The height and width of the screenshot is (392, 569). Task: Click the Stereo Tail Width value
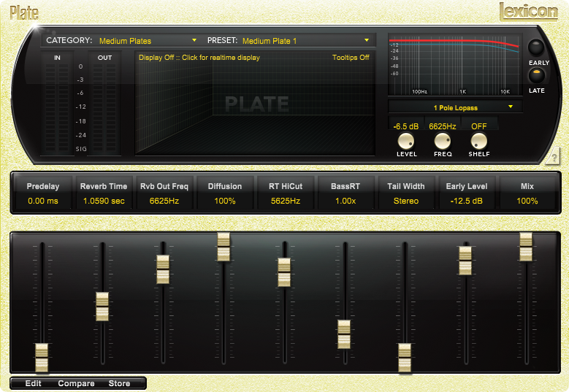click(406, 201)
